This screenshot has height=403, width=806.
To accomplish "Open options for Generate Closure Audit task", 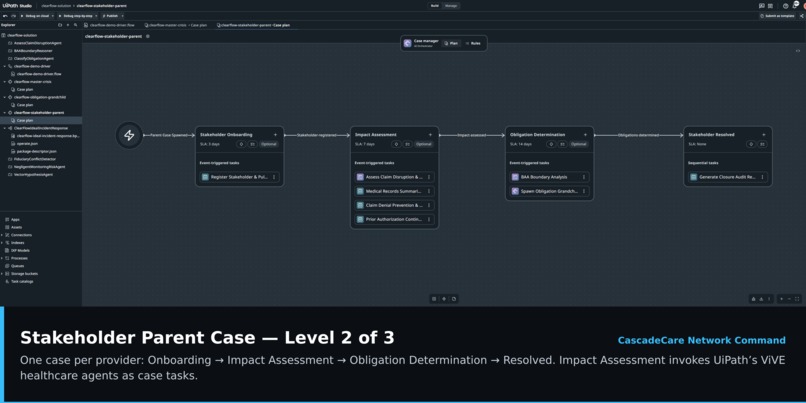I will [x=762, y=177].
